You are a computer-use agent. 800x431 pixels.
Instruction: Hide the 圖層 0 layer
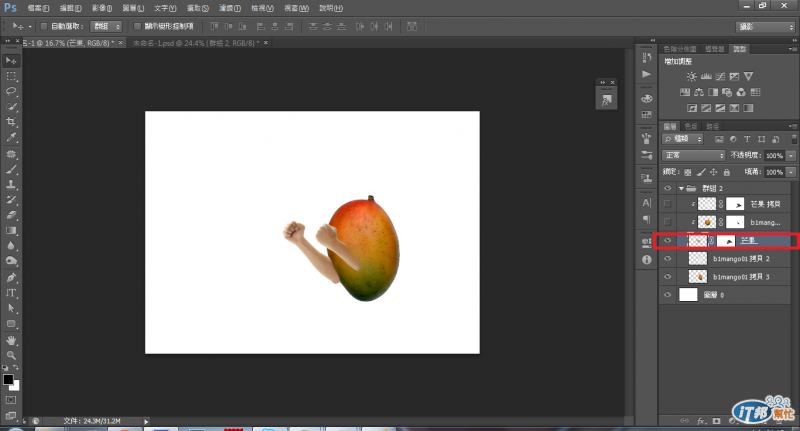click(x=667, y=295)
